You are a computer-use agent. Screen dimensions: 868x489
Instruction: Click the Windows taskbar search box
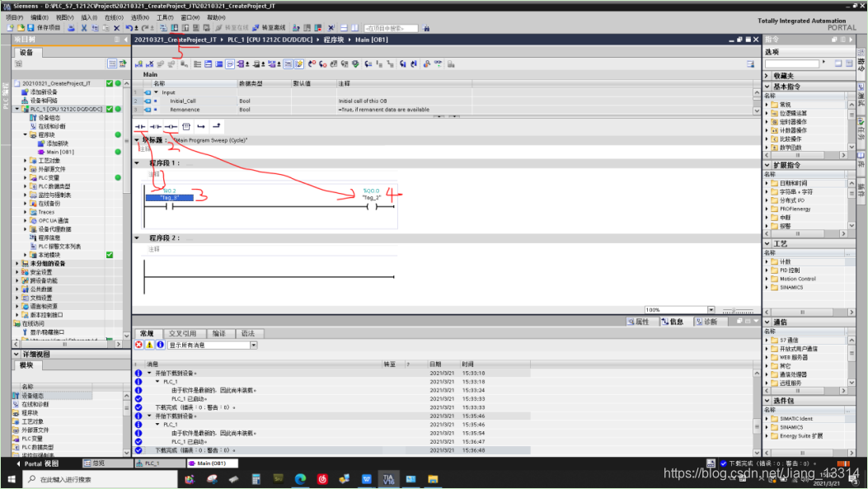[x=101, y=479]
